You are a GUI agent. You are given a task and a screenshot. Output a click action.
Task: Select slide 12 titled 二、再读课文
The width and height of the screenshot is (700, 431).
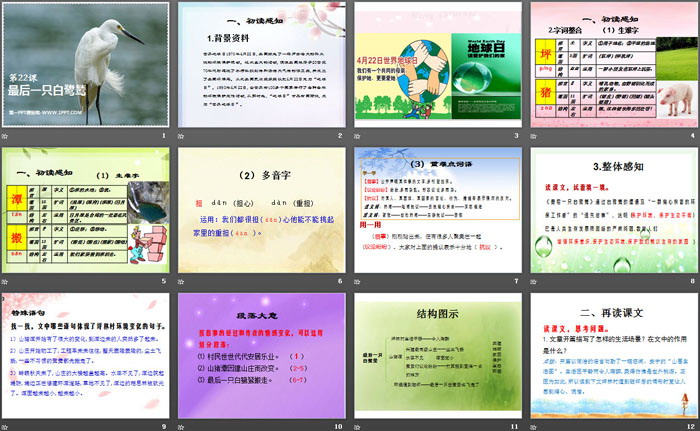(x=614, y=356)
